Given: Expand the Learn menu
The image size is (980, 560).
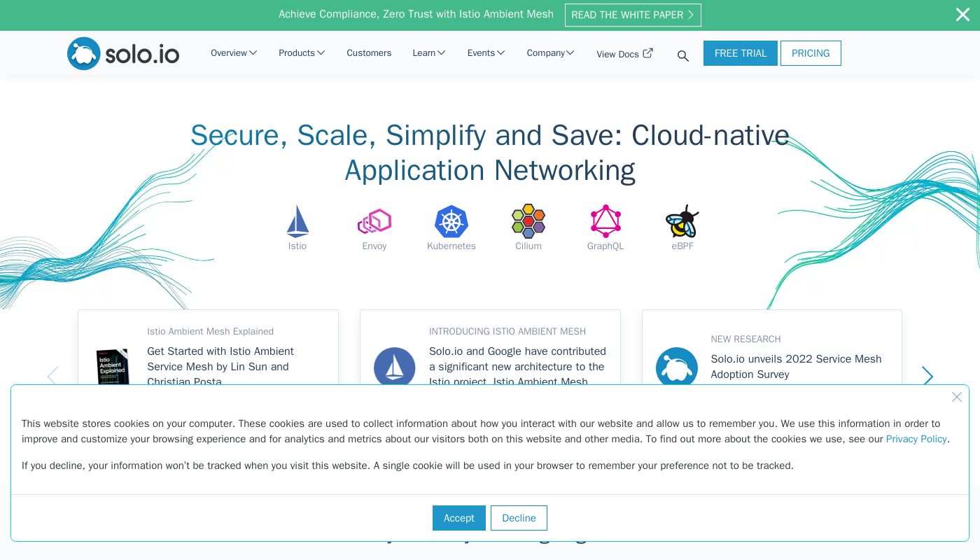Looking at the screenshot, I should tap(429, 52).
